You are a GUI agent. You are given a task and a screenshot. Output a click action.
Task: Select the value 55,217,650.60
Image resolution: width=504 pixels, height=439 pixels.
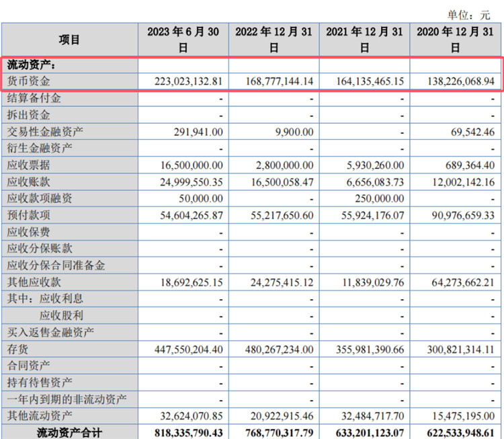tap(282, 216)
